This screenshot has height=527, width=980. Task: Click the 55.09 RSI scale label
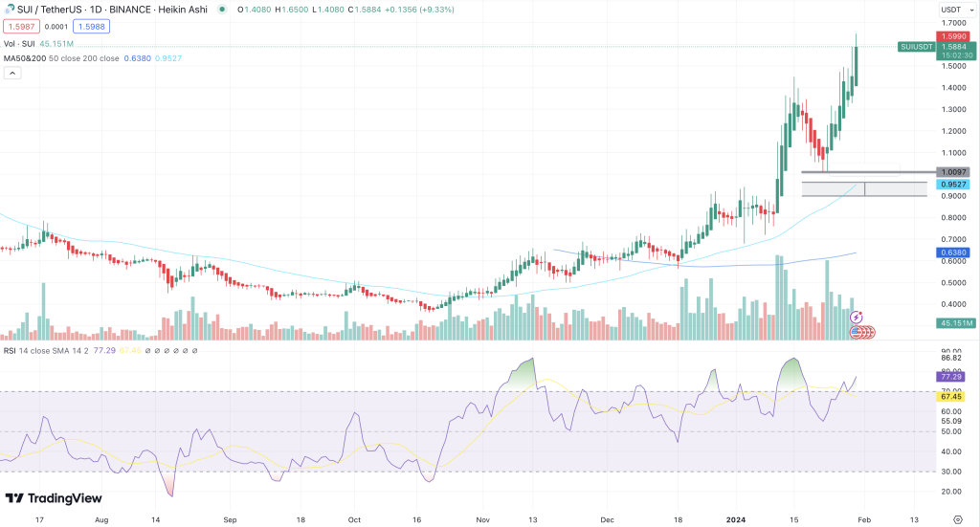950,422
